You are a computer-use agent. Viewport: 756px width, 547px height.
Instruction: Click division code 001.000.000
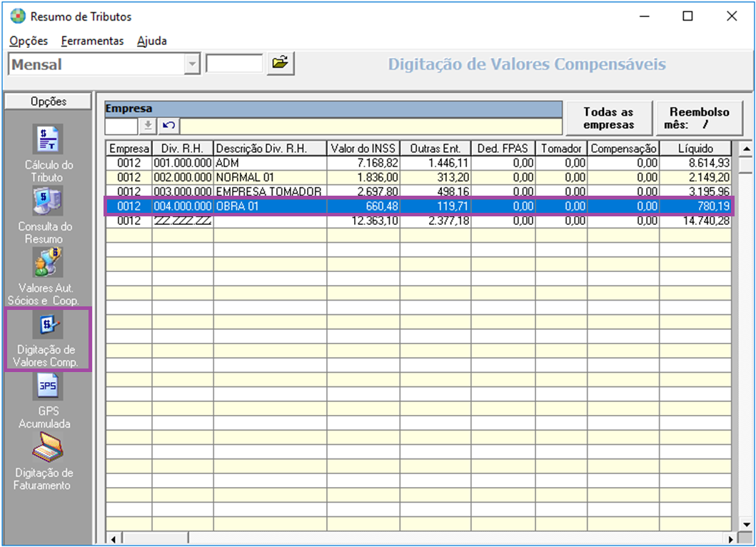point(182,163)
